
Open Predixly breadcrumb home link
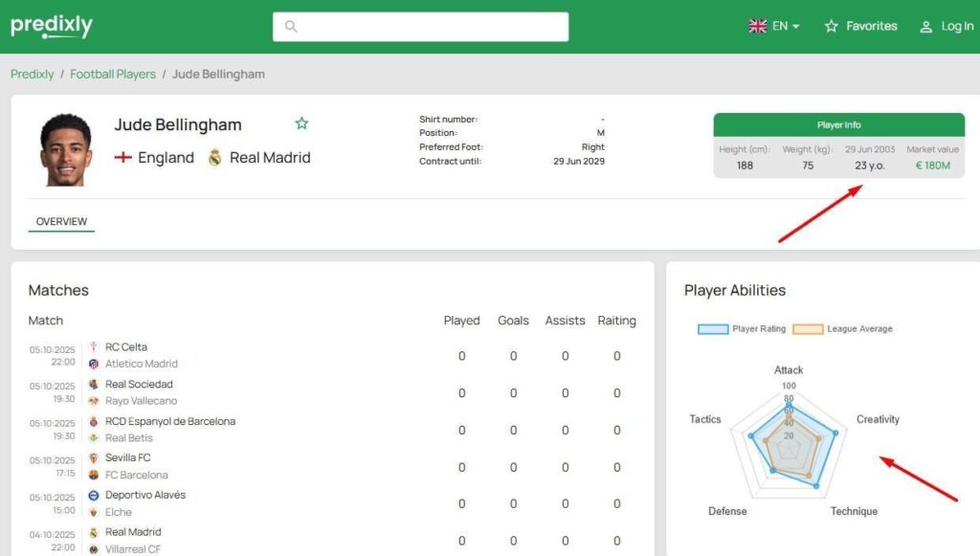33,74
